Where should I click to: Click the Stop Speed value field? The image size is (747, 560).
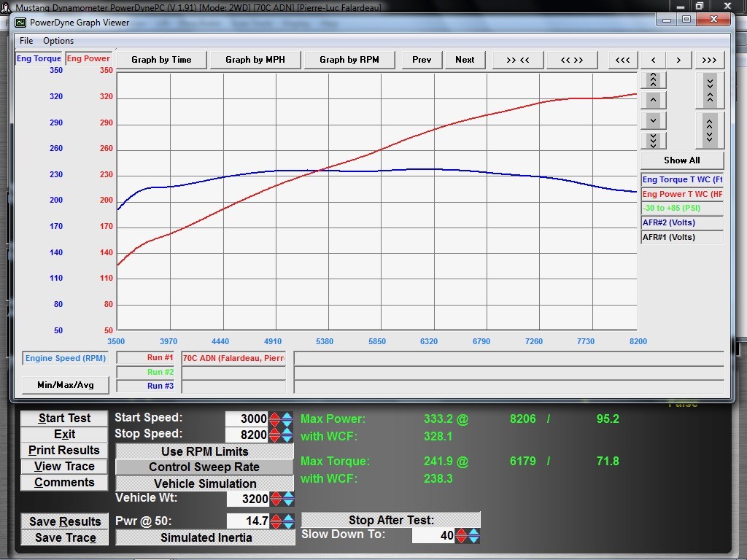pos(247,435)
